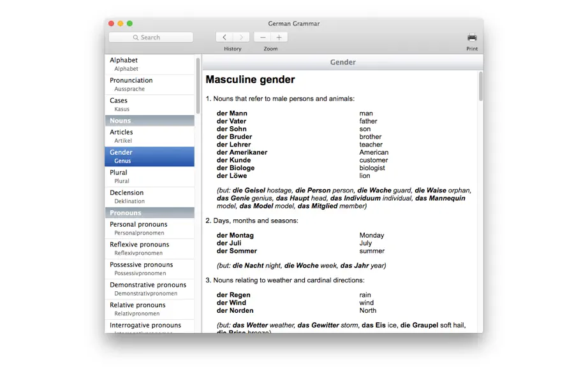Open the Alphabet topic

(x=150, y=64)
